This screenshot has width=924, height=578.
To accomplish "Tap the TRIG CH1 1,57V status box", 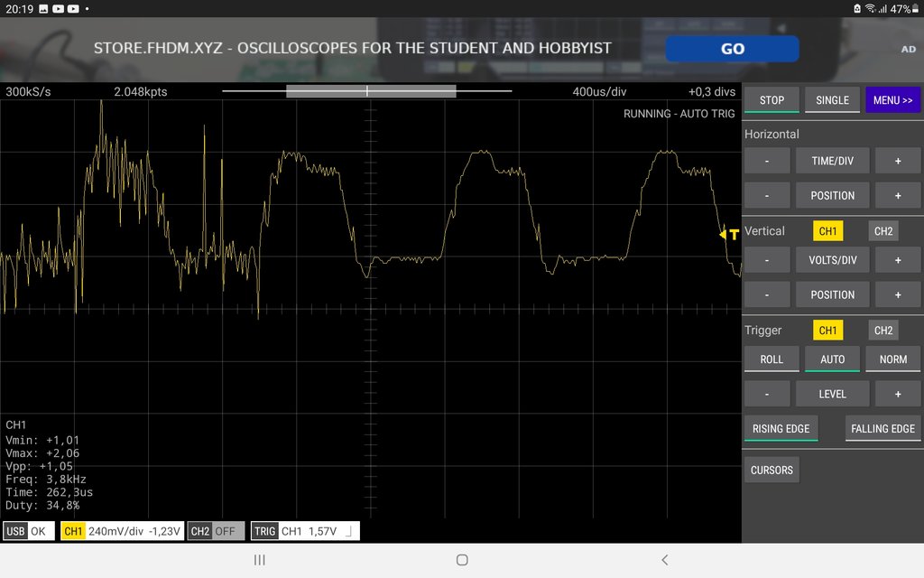I will (305, 531).
